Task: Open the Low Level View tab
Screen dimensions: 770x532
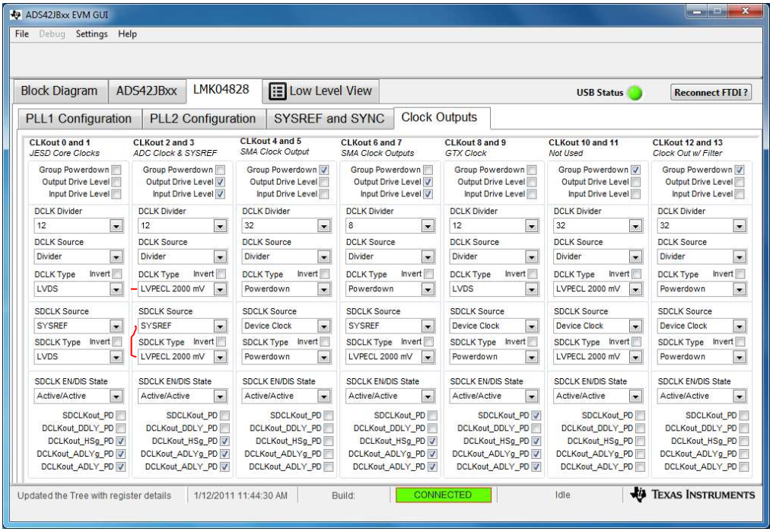Action: click(320, 91)
